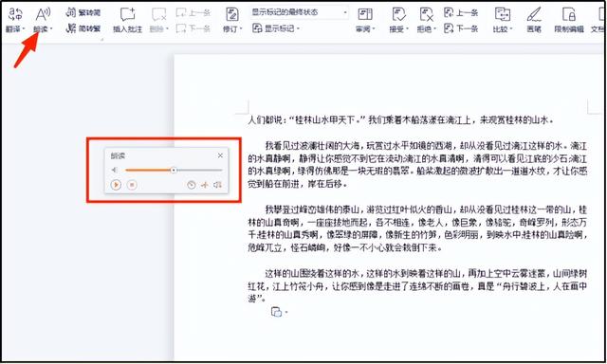The image size is (607, 364).
Task: Jump to previous change 上一条 beside 拒绝
Action: 461,12
